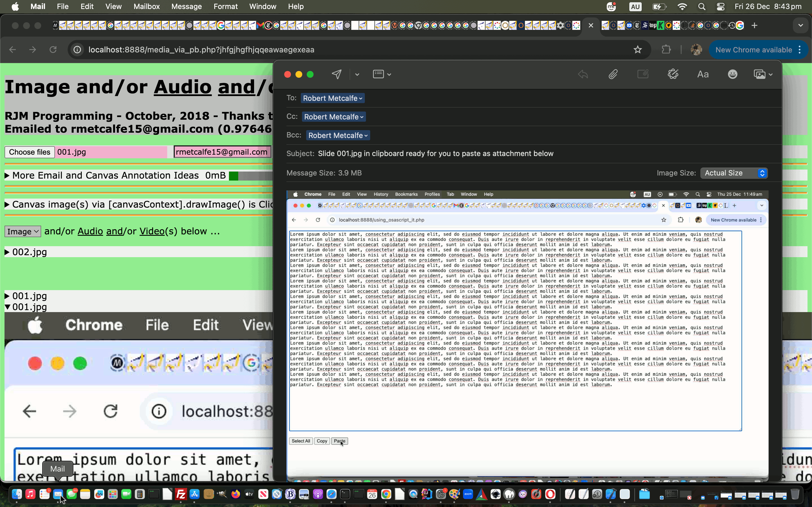Click the markup annotation icon in Mail toolbar

[673, 74]
